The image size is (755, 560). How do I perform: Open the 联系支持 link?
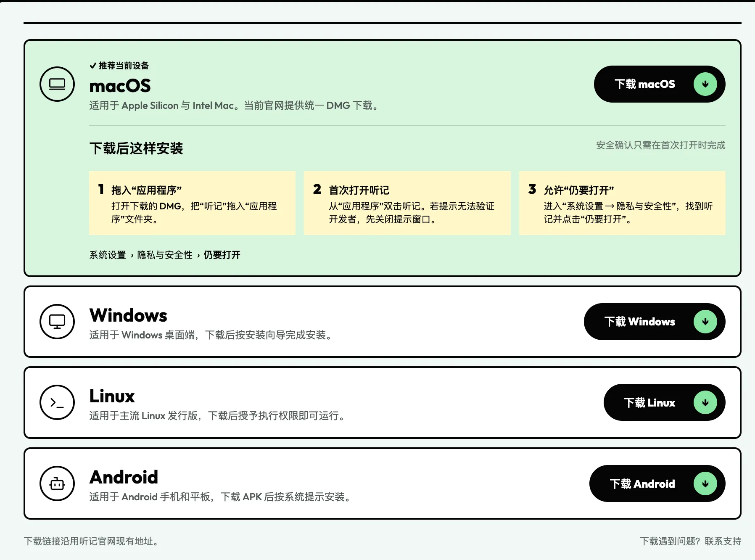[x=723, y=541]
